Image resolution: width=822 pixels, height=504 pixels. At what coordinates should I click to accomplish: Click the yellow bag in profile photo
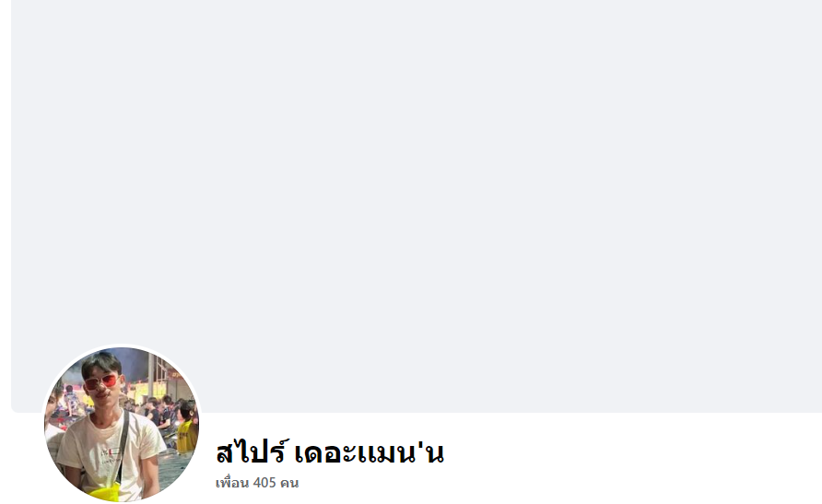104,493
